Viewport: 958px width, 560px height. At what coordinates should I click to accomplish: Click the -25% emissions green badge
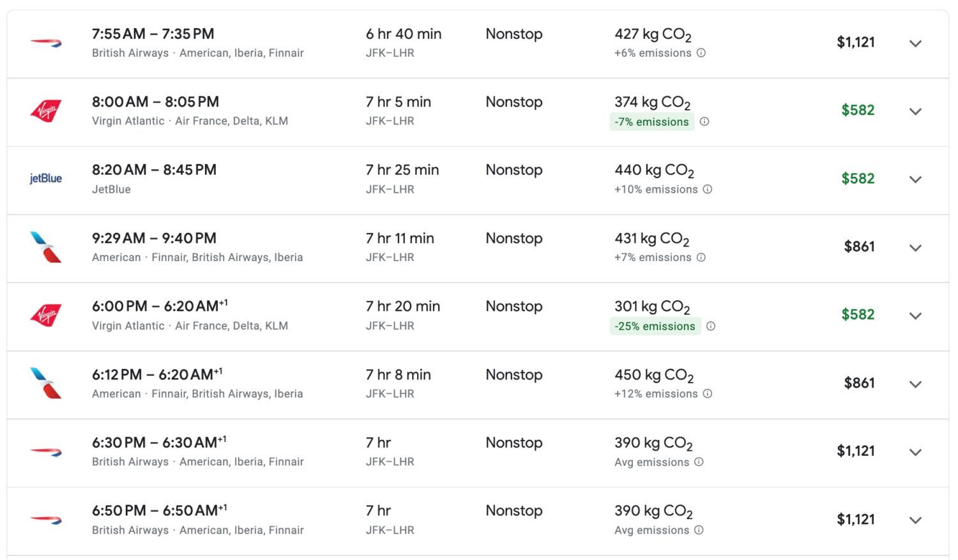point(655,326)
